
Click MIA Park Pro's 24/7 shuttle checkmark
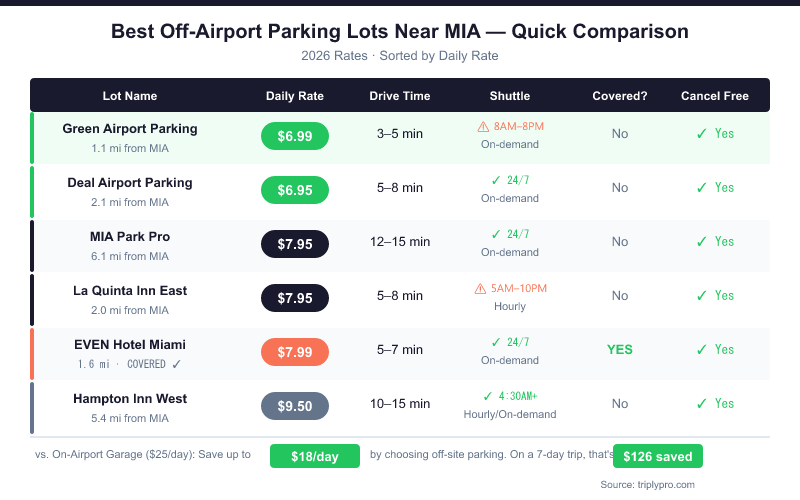click(496, 234)
